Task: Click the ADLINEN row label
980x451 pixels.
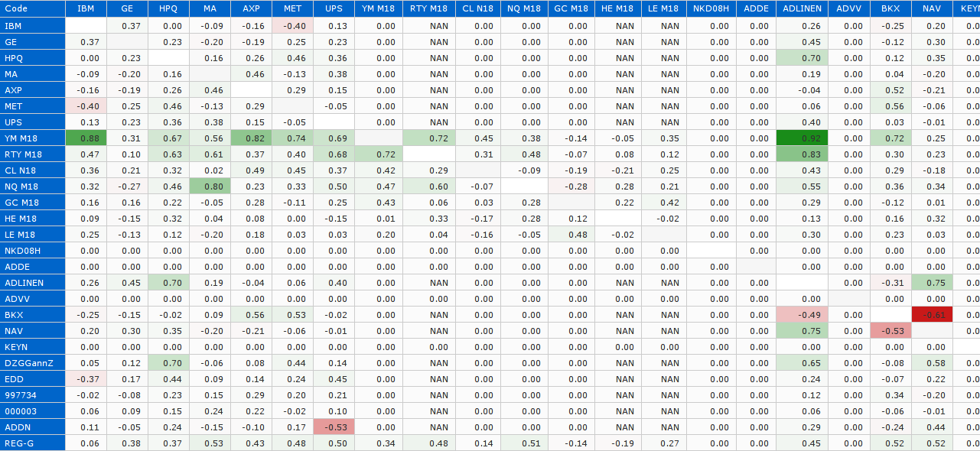Action: 33,283
